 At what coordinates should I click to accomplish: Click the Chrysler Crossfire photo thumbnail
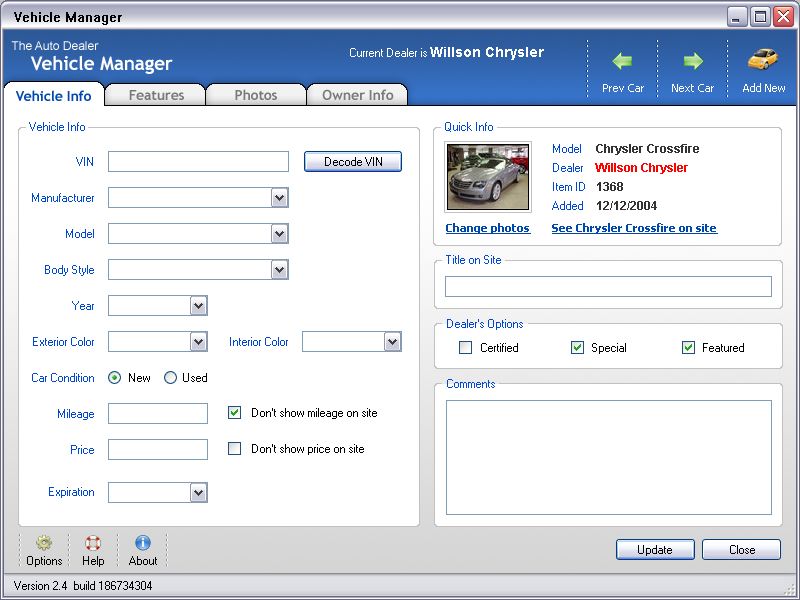coord(488,177)
